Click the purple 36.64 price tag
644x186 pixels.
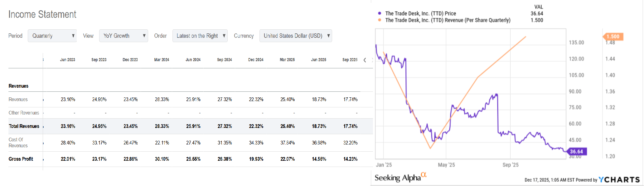coord(576,152)
